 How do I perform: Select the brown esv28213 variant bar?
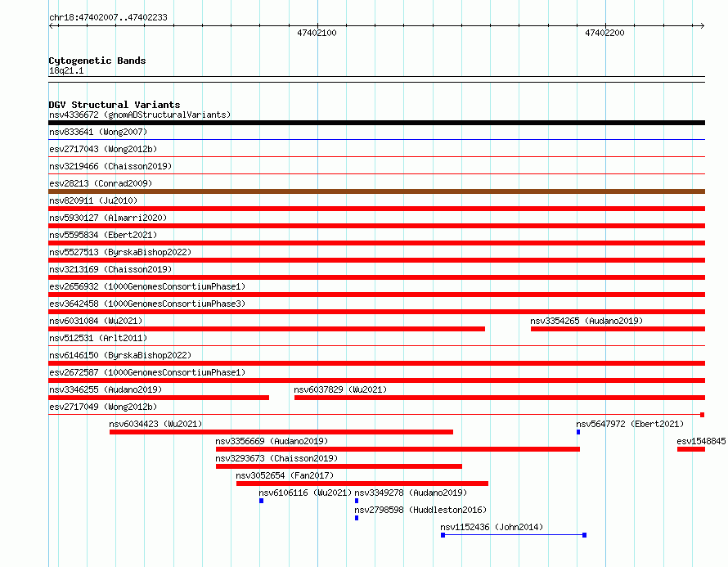[376, 191]
